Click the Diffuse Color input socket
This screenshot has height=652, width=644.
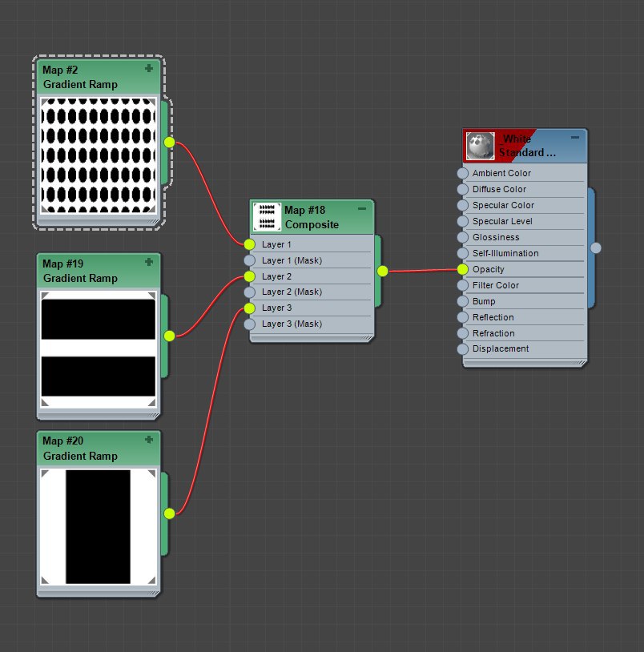[x=463, y=189]
